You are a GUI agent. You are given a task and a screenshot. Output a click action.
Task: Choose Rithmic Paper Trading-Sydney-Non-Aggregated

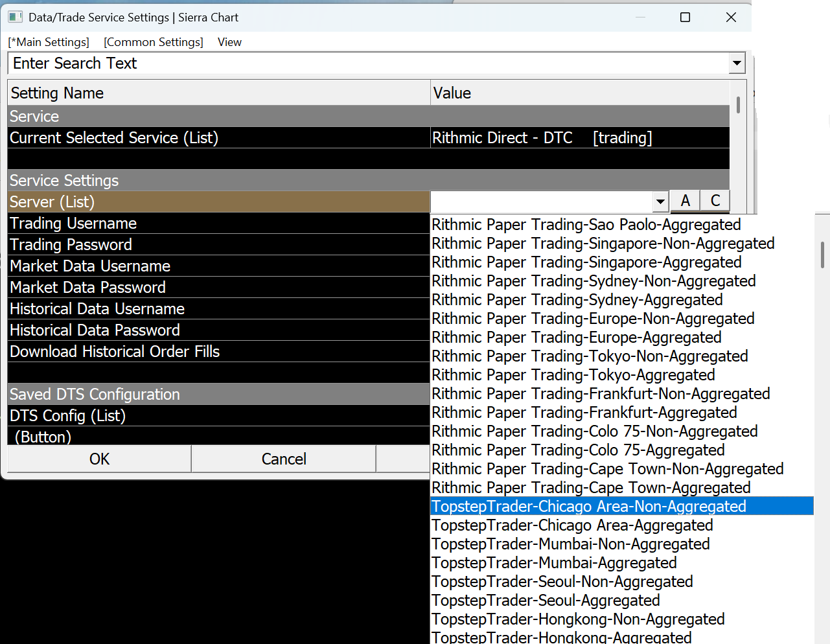point(622,281)
